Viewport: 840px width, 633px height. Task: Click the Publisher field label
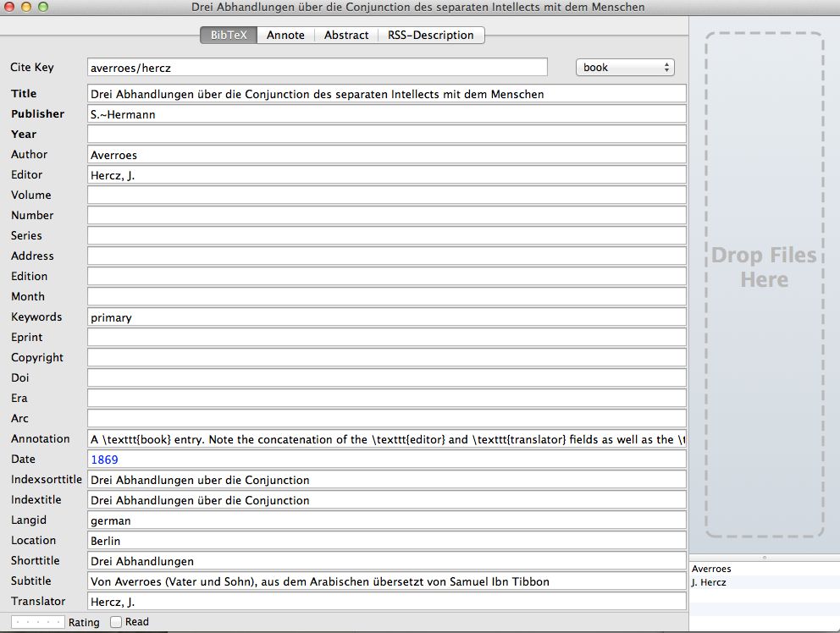(x=37, y=114)
